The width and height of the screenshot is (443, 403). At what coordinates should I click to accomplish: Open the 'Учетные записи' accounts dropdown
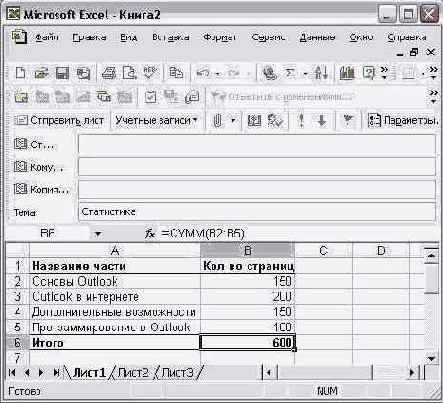pyautogui.click(x=156, y=120)
